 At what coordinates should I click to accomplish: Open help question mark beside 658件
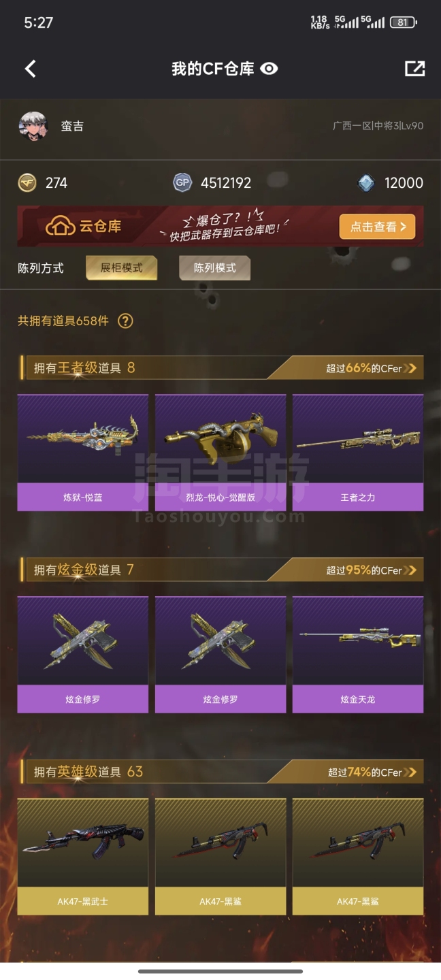125,321
